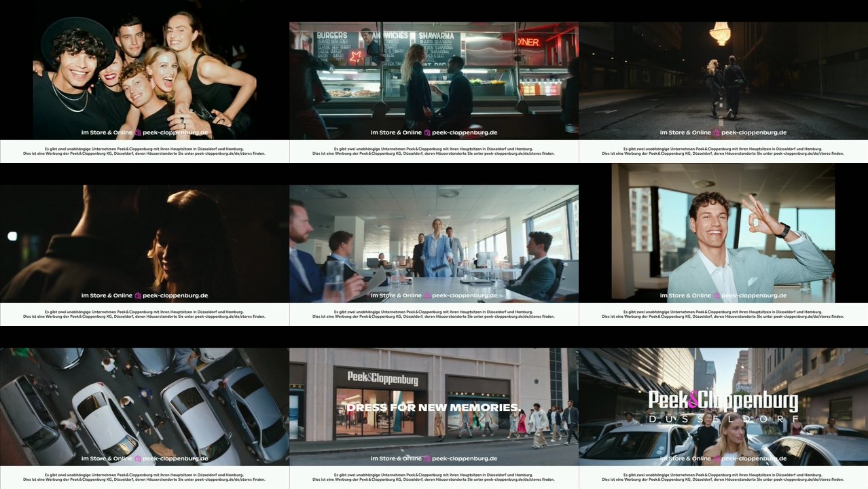Click the bag icon in the night street frame
Image resolution: width=868 pixels, height=489 pixels.
(717, 132)
